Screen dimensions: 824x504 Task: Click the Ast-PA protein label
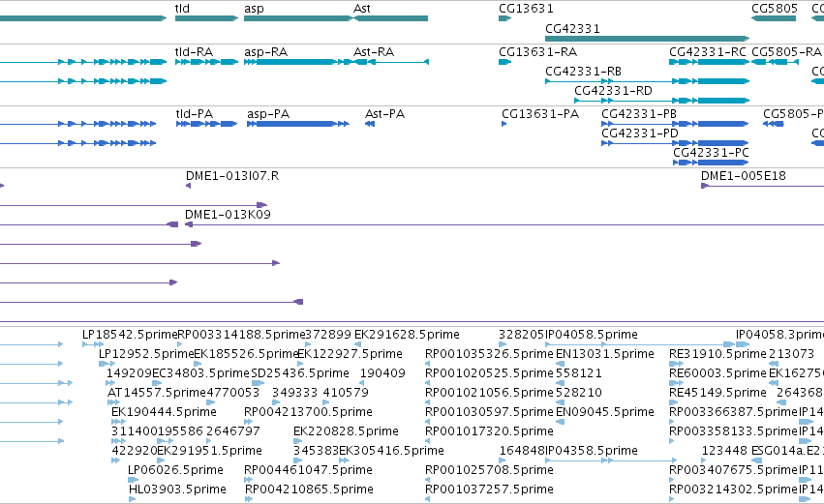[384, 114]
